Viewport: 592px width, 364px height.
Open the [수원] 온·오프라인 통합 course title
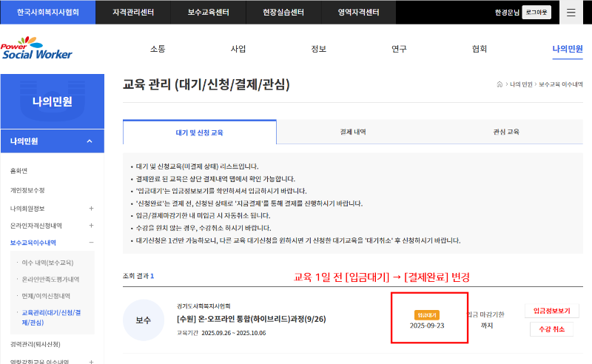click(240, 319)
